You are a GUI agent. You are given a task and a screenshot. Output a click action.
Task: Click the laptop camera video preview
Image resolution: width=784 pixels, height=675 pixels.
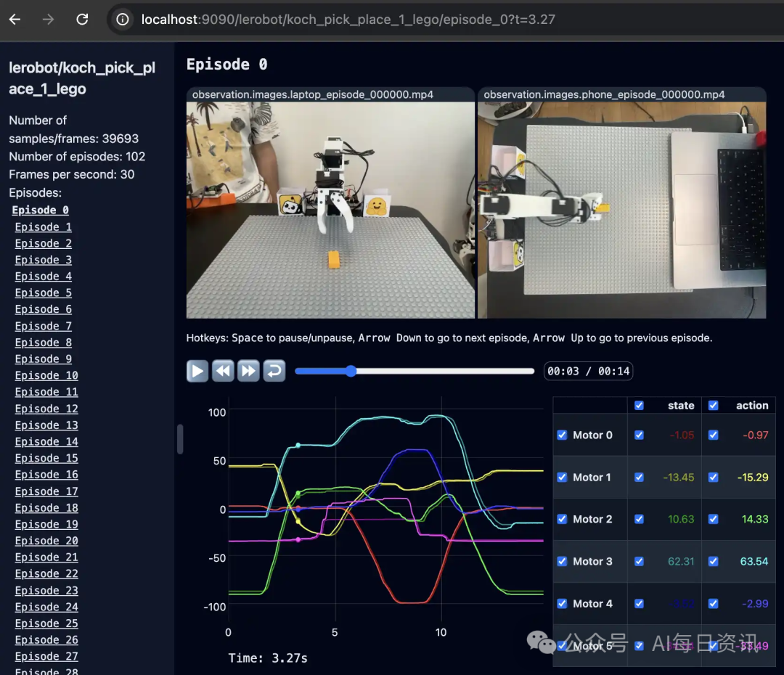tap(330, 210)
